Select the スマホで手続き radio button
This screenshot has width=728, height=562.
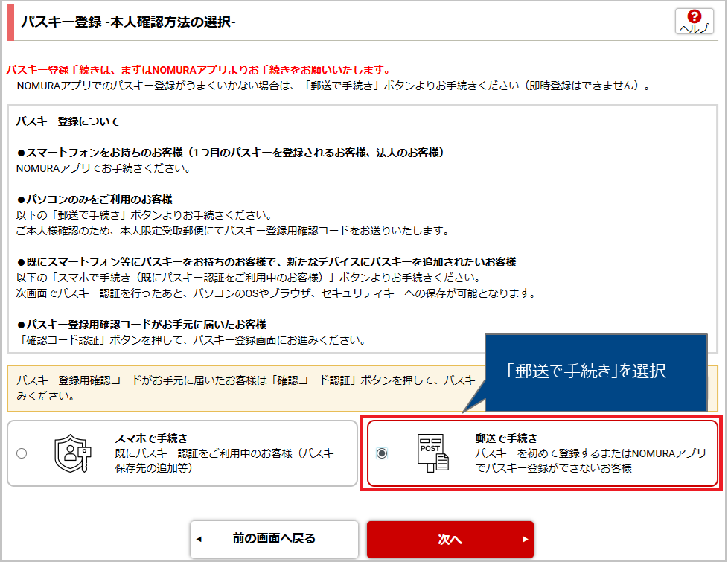(22, 453)
